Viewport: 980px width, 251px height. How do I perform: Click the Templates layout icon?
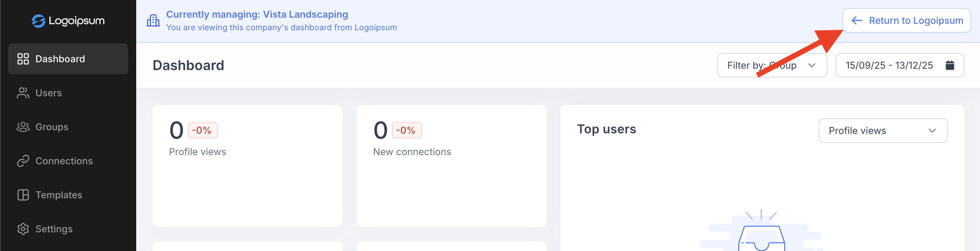click(x=23, y=195)
